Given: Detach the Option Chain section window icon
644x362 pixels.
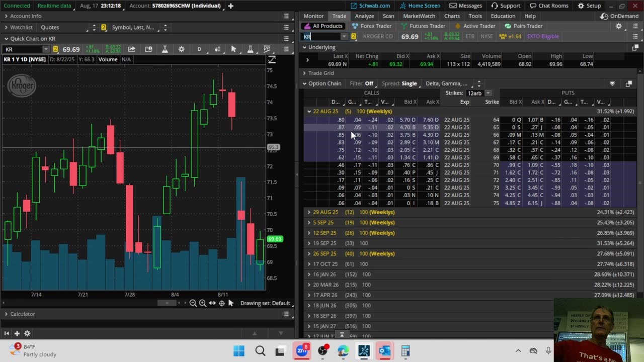Looking at the screenshot, I should point(628,83).
